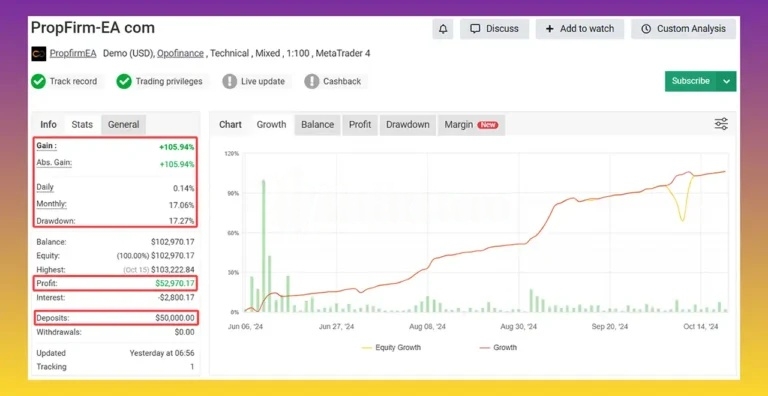Click the PropfirmEA avatar logo

click(x=39, y=53)
